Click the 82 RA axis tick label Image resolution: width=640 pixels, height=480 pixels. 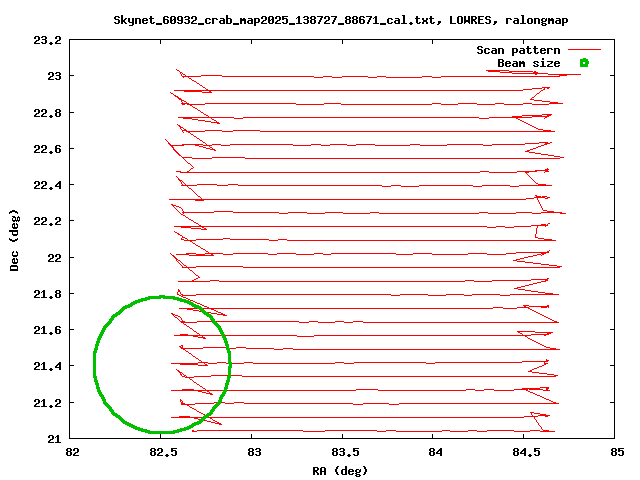73,452
